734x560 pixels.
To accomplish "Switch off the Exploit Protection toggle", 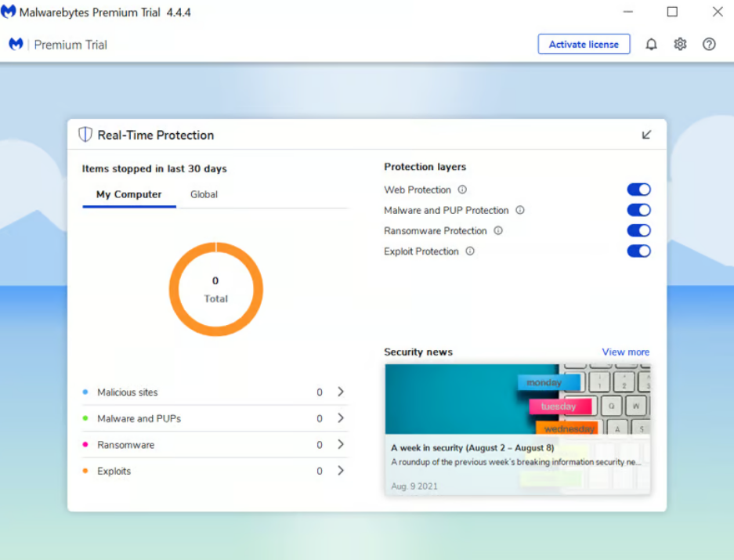I will 638,251.
